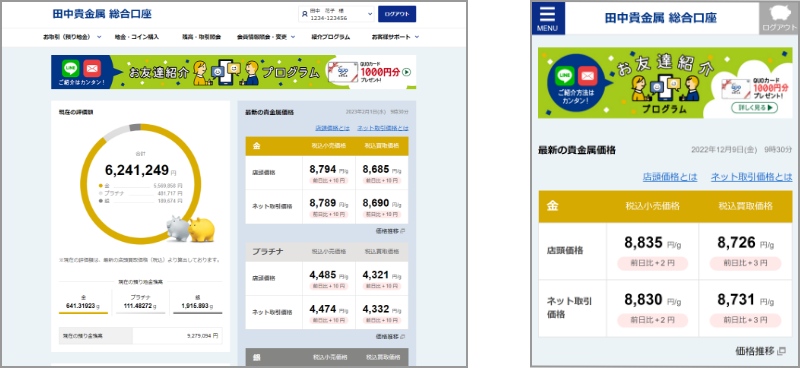Tap the external-link icon beside 価格推移 in mobile view
Image resolution: width=800 pixels, height=368 pixels.
[782, 351]
